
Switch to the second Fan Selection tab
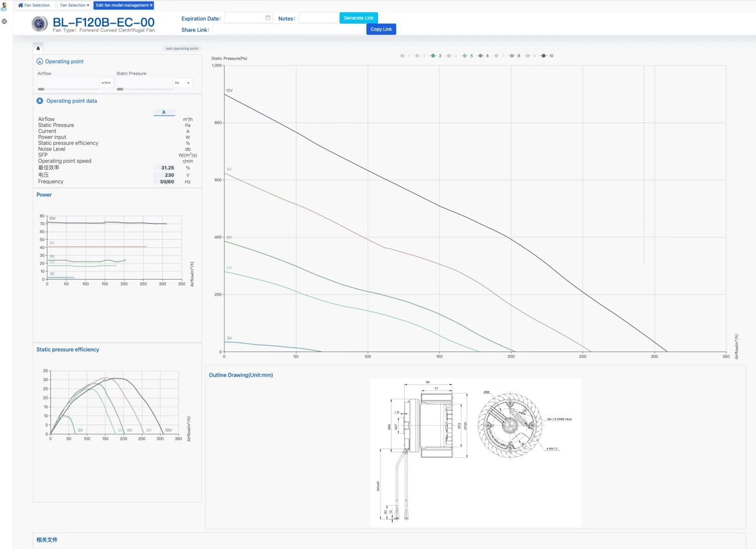(74, 6)
